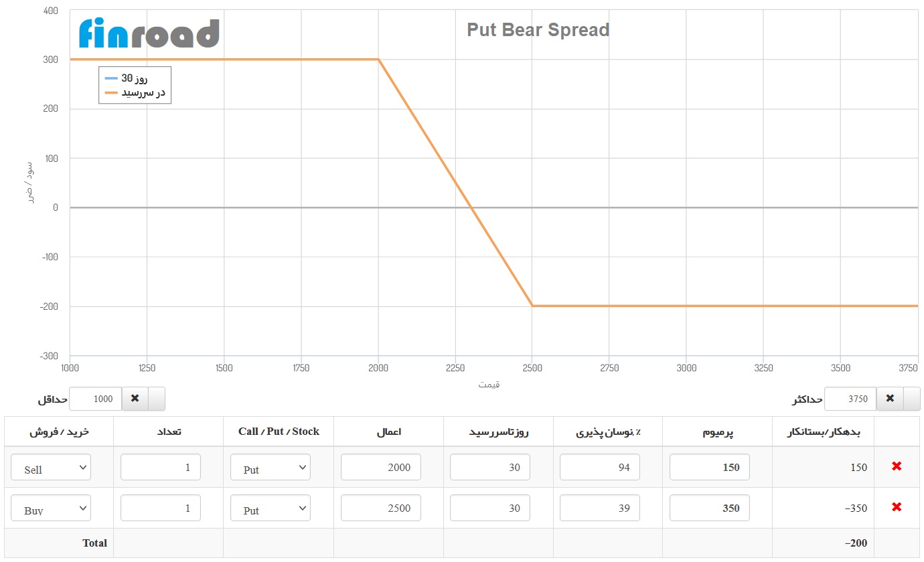Click the strike price field showing 2500
The image size is (924, 562).
pyautogui.click(x=380, y=508)
